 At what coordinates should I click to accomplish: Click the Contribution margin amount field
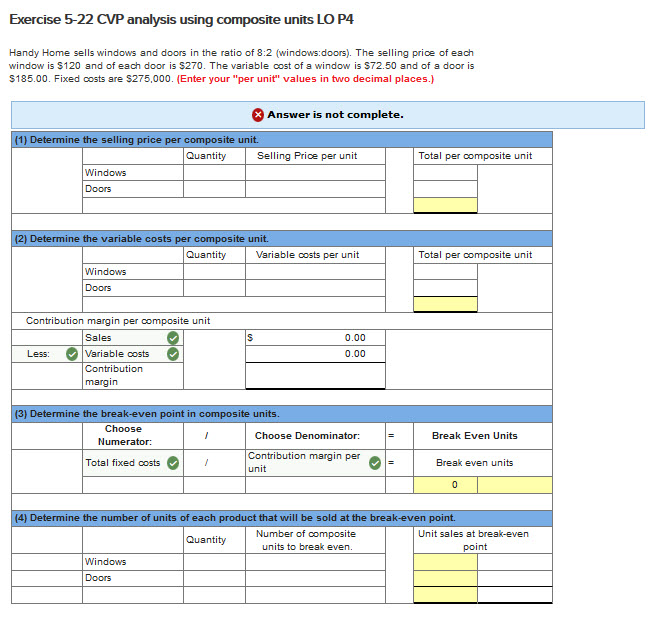(315, 376)
